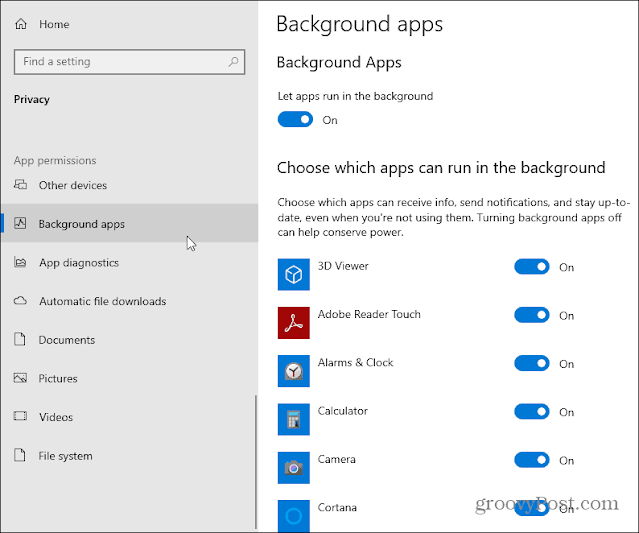Select Other devices in sidebar
This screenshot has height=533, width=639.
point(129,185)
